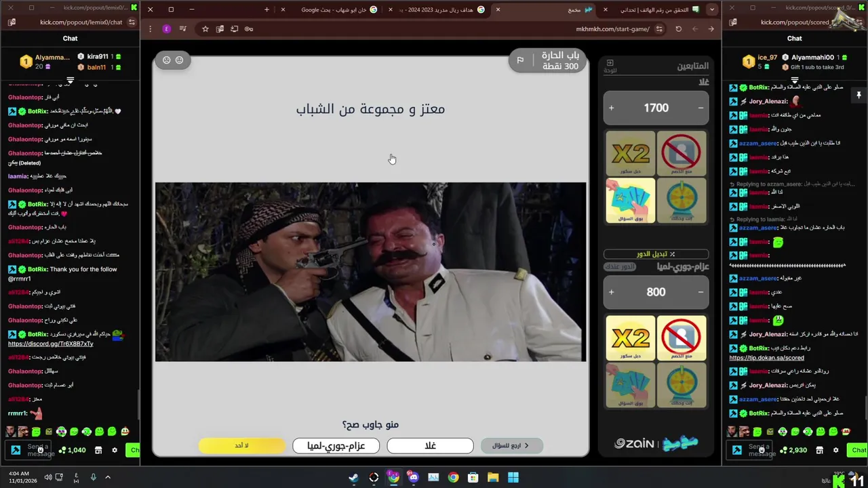Click the scene image of the question
868x488 pixels.
(370, 272)
